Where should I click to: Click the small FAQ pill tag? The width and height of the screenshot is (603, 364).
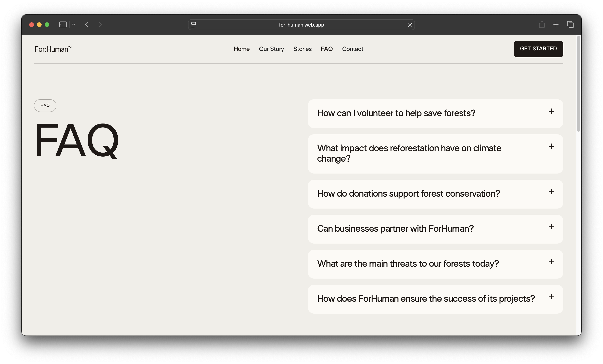[45, 105]
